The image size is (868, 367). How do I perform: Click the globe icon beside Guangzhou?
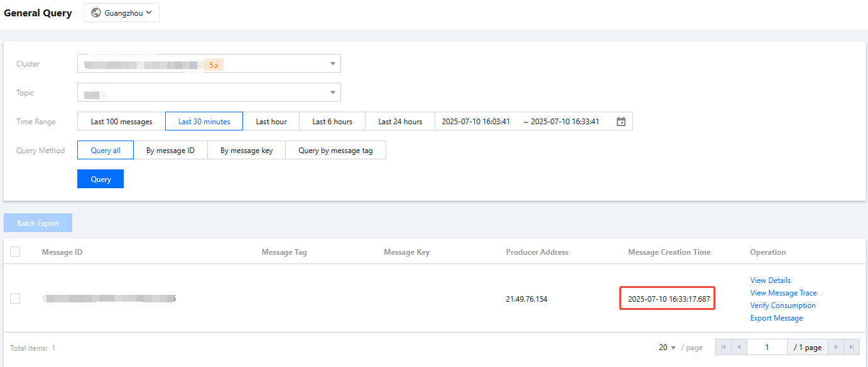coord(96,13)
